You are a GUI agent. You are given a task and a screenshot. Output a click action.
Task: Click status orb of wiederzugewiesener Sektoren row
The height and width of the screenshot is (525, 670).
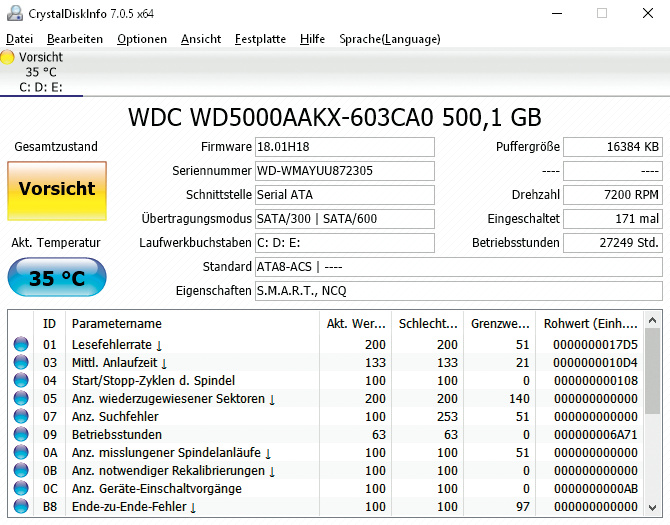pyautogui.click(x=21, y=398)
